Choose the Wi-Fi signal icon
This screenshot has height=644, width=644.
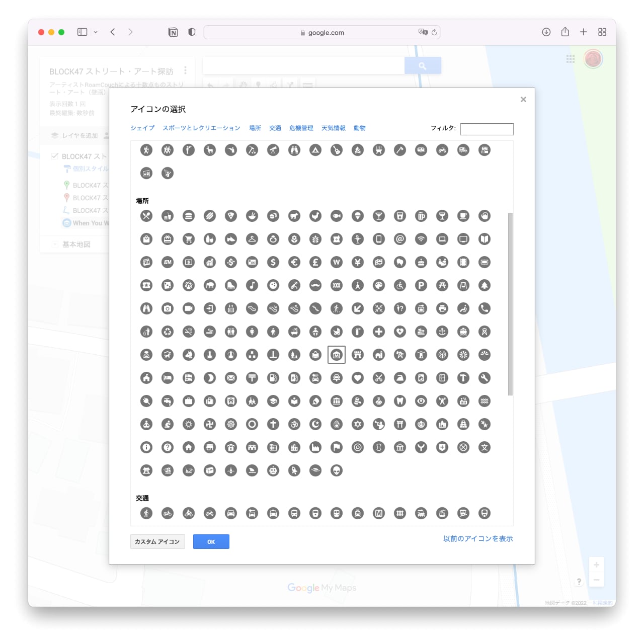click(x=421, y=239)
